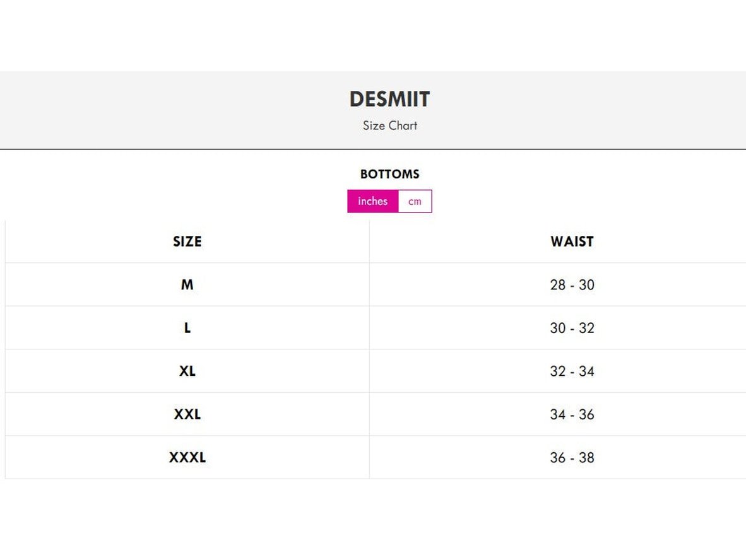The width and height of the screenshot is (746, 560).
Task: Switch measurement units to inches
Action: (372, 201)
